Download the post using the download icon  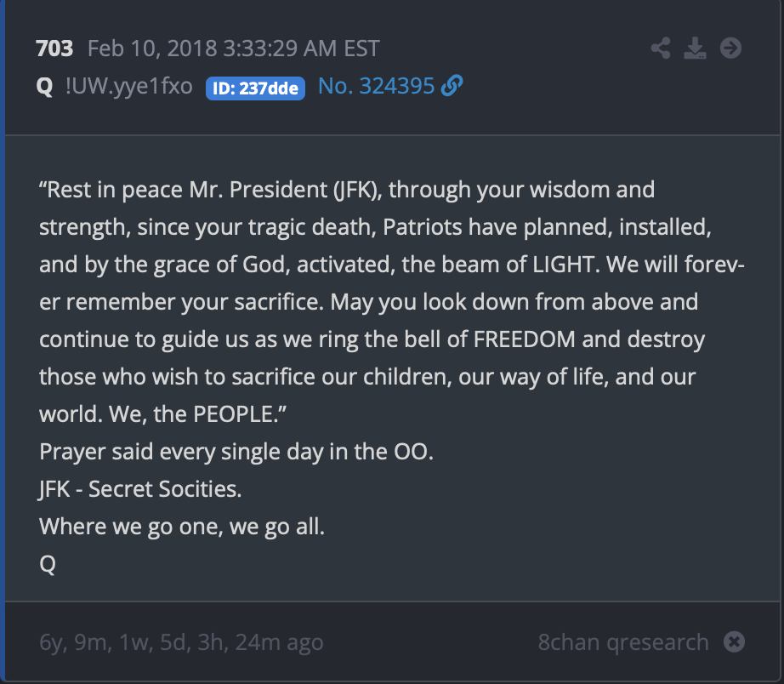coord(695,48)
